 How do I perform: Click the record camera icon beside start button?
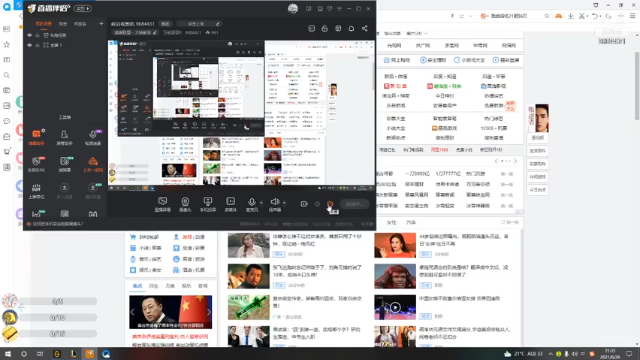pyautogui.click(x=304, y=204)
